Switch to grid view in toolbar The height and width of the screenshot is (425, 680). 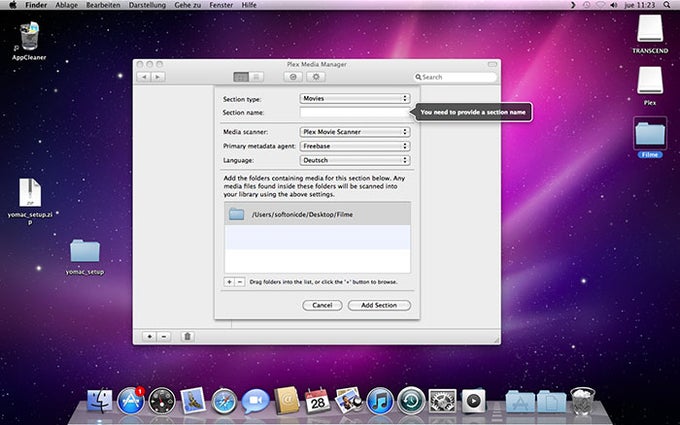click(241, 77)
